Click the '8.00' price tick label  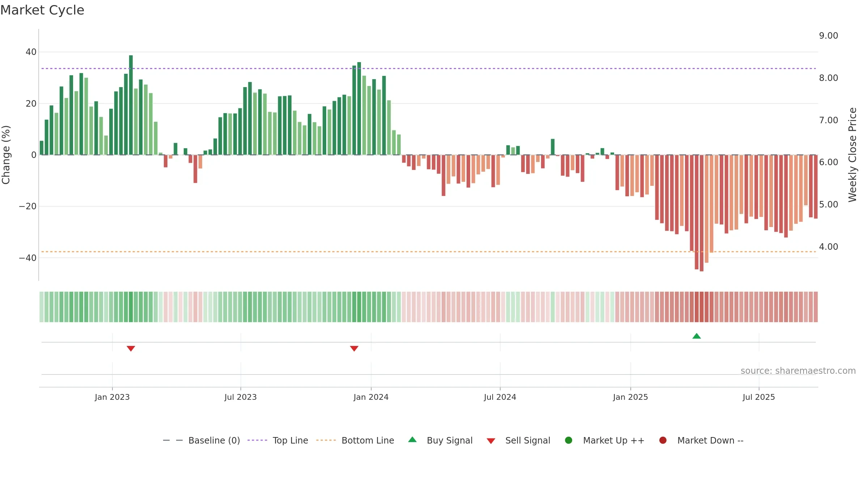coord(829,78)
